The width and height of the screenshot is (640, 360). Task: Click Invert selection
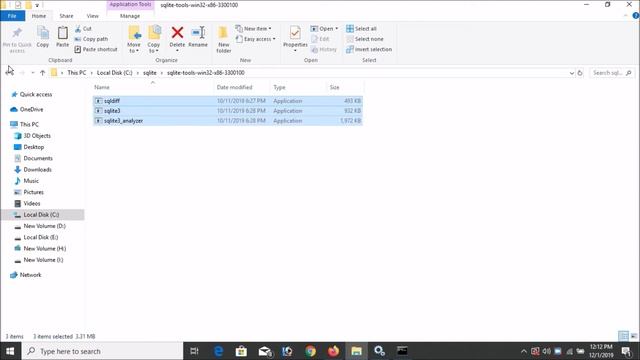point(369,49)
